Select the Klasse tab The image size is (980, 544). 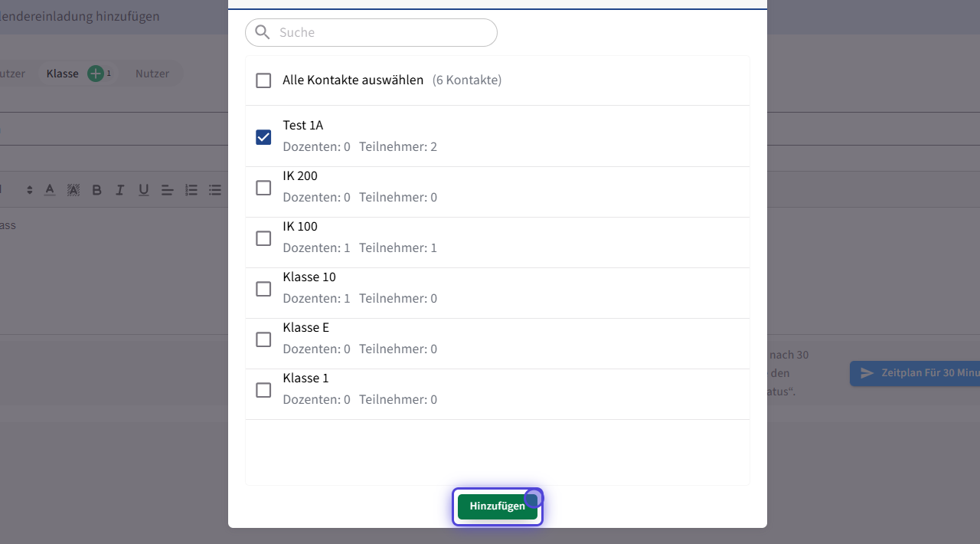[x=63, y=74]
